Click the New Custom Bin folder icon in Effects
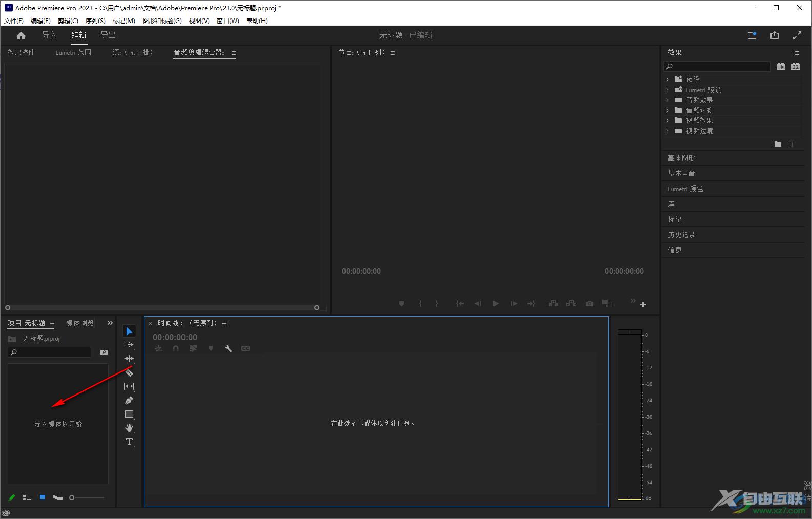The image size is (812, 519). click(778, 144)
